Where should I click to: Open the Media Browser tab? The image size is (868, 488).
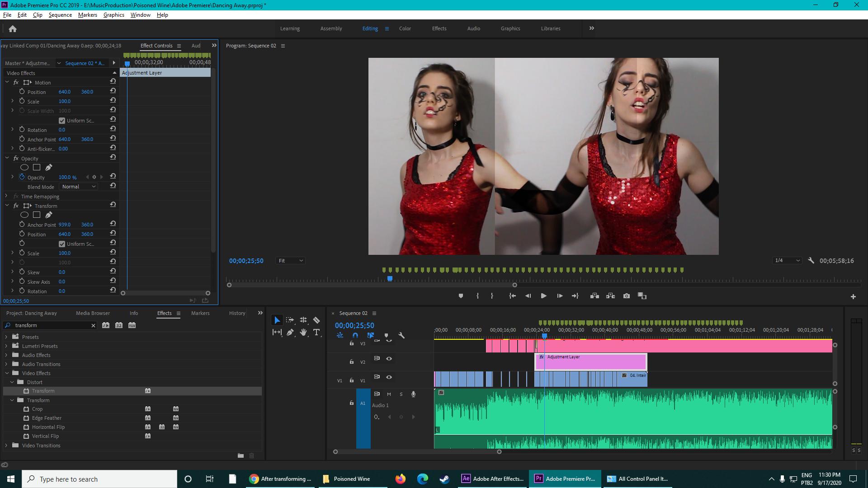93,313
